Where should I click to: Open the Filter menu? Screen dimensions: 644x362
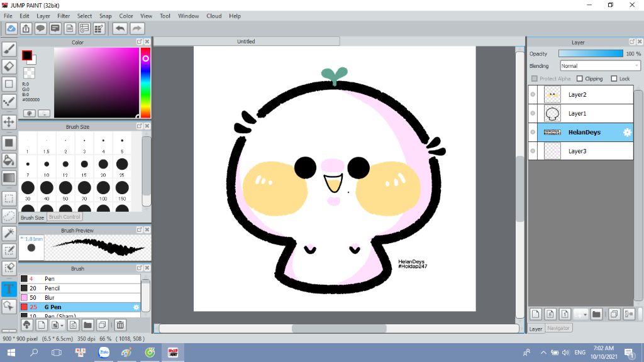(64, 16)
